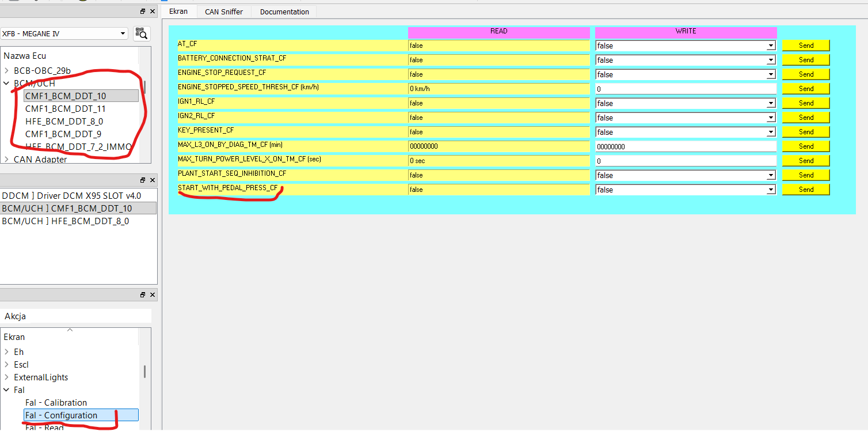The height and width of the screenshot is (431, 868).
Task: Open START_WITH_PEDAL_PRESS_CF write dropdown
Action: [771, 190]
